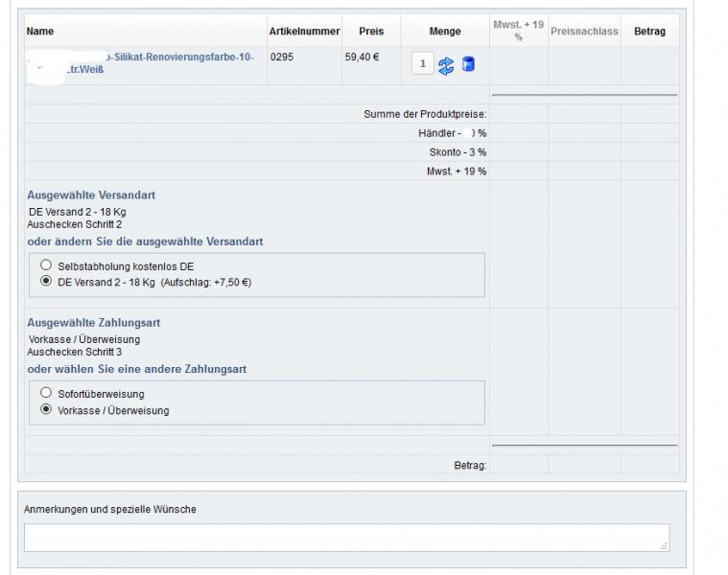Screen dimensions: 728x575
Task: Click the refresh quantity icon
Action: tap(446, 65)
